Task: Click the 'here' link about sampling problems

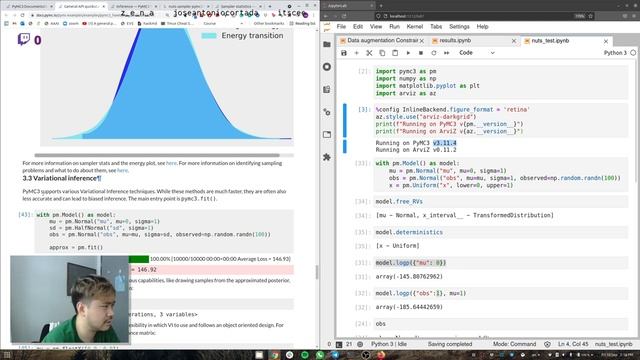Action: (x=122, y=171)
